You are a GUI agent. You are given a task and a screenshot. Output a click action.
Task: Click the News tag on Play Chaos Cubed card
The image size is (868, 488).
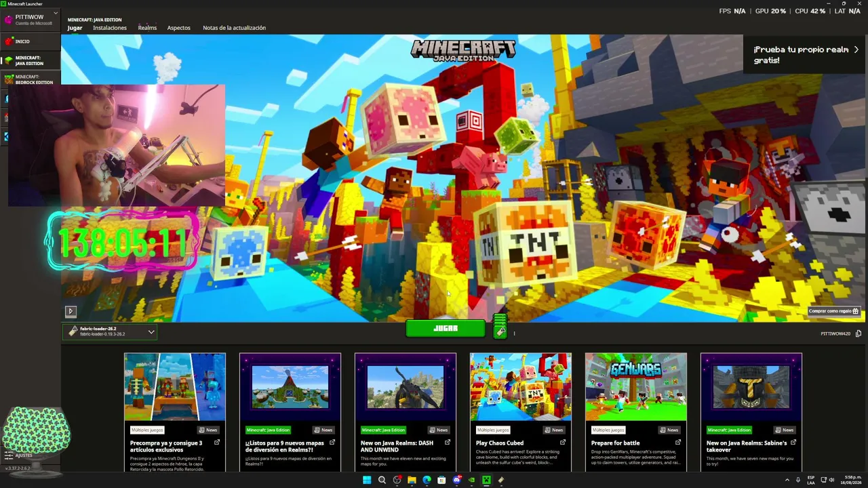point(554,430)
